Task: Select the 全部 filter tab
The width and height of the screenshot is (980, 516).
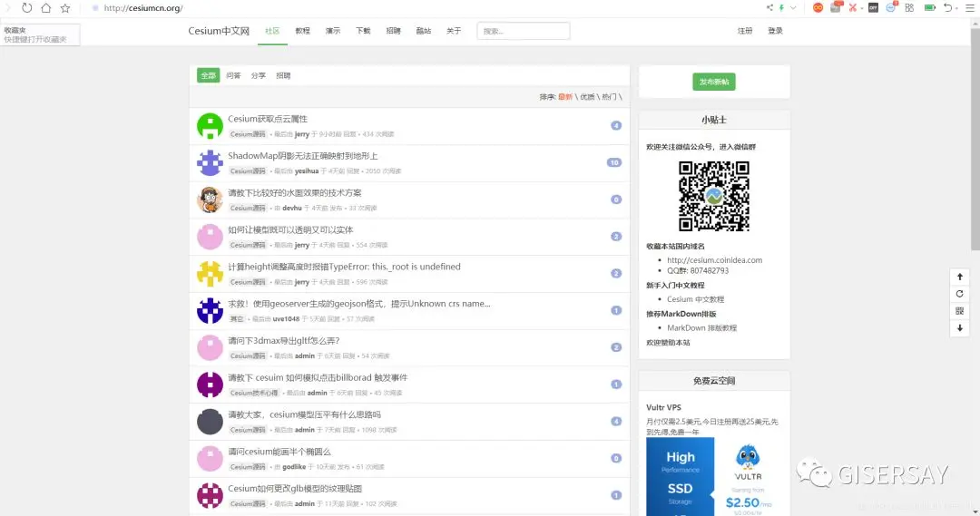Action: coord(208,75)
